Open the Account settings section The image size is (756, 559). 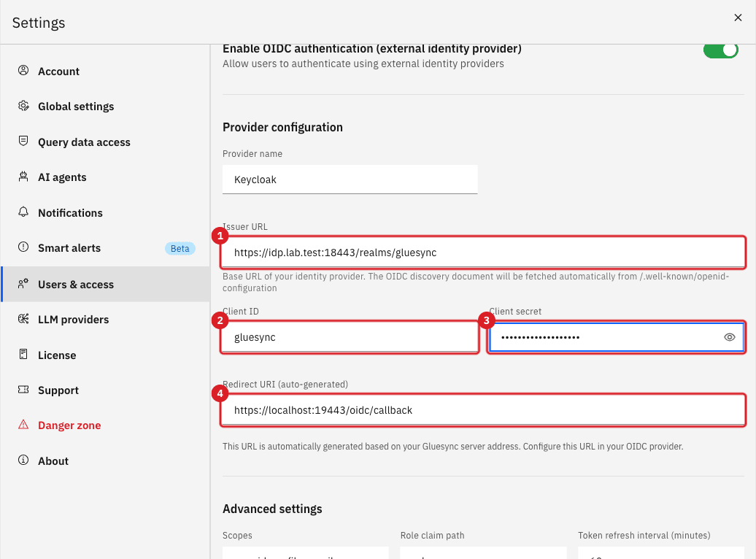pos(106,71)
